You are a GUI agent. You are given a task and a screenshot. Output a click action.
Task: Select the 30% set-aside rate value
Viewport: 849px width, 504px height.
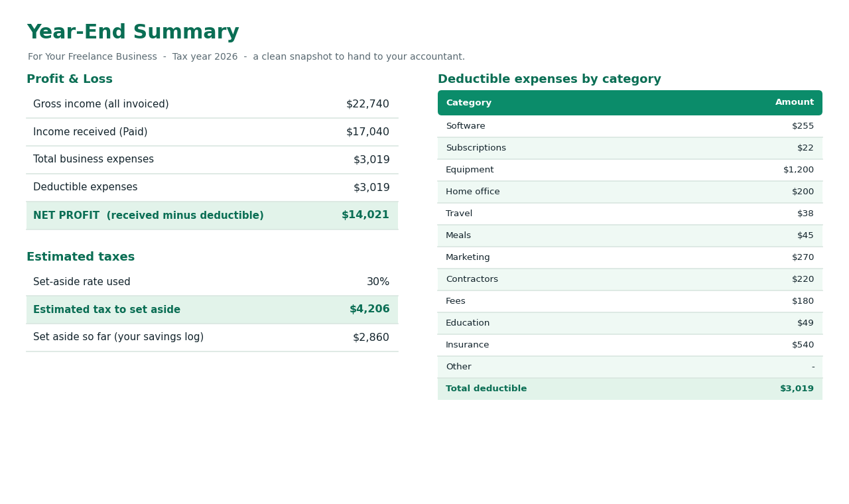tap(378, 282)
